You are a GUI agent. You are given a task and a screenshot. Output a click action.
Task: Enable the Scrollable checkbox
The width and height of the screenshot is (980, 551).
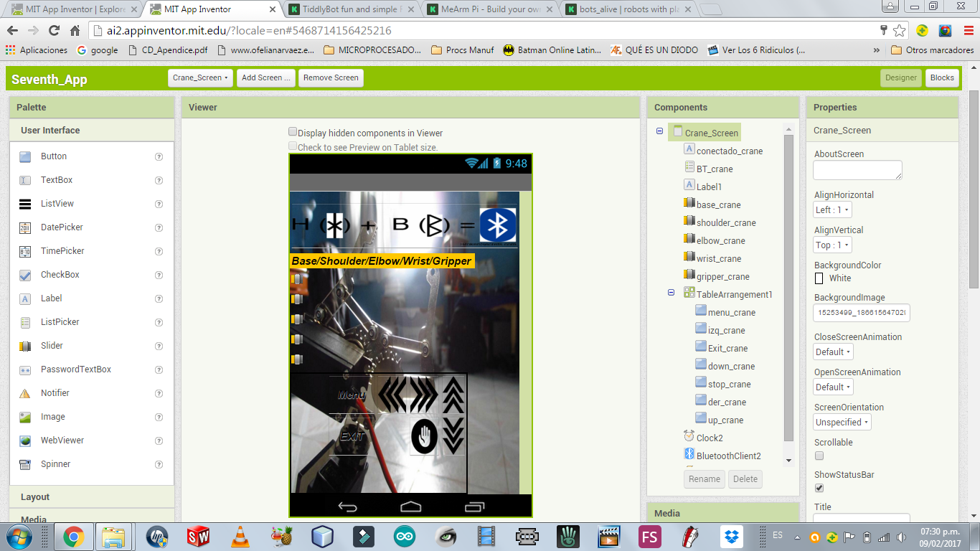pos(819,456)
